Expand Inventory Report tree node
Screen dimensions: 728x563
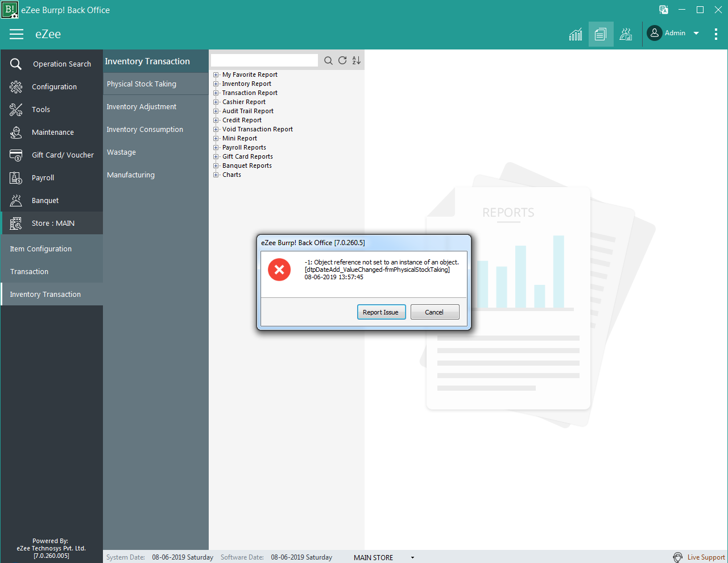pos(216,84)
